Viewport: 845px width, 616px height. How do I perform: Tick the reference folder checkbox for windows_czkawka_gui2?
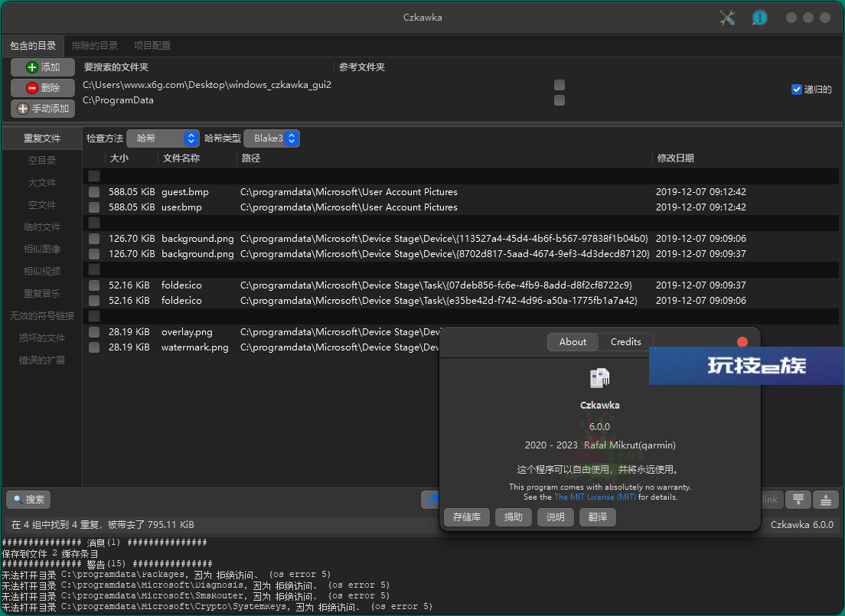point(560,85)
